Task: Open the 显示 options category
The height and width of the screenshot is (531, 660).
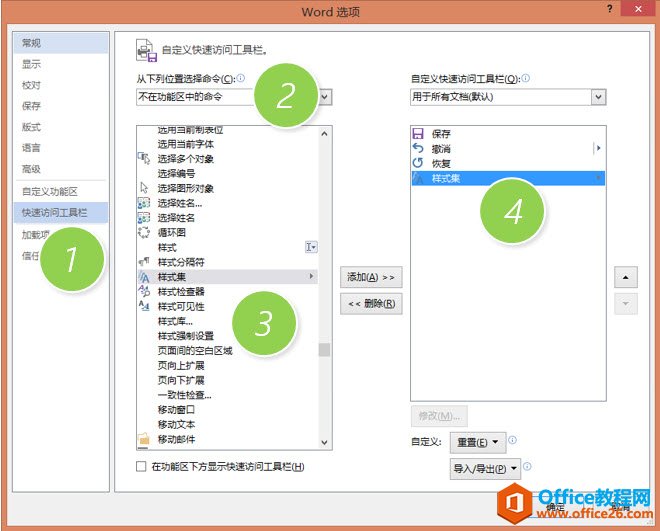Action: [61, 64]
